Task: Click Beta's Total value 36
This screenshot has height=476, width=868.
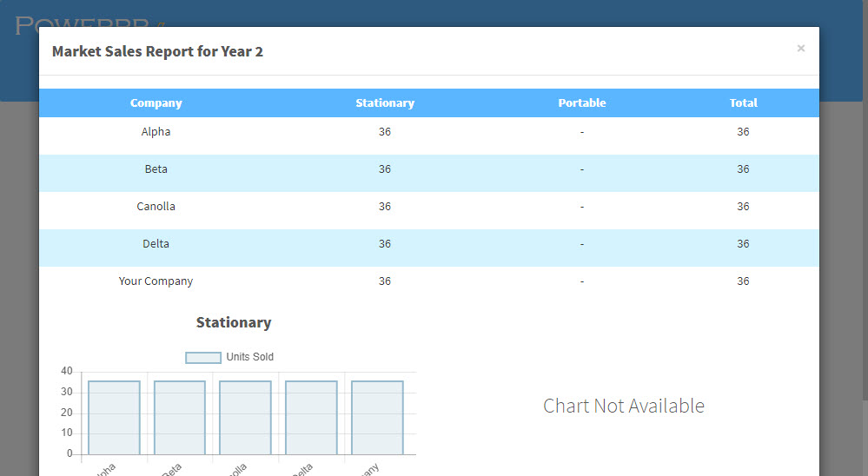Action: coord(743,169)
